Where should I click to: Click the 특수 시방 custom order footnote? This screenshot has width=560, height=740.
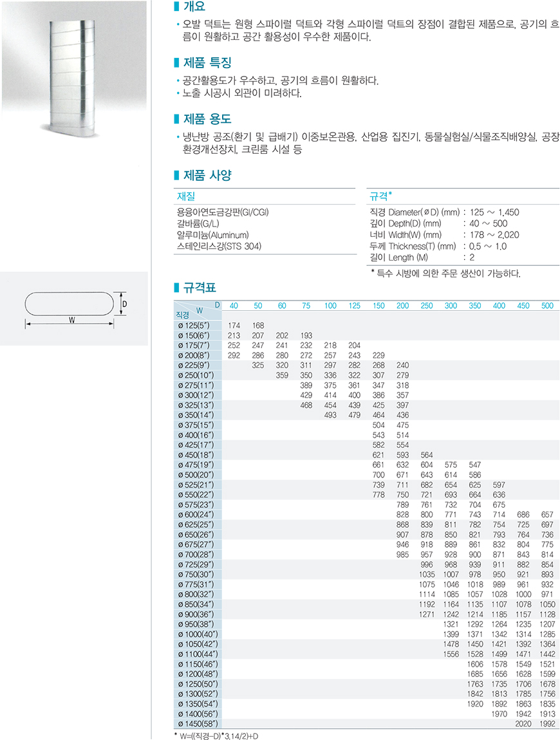click(x=445, y=273)
